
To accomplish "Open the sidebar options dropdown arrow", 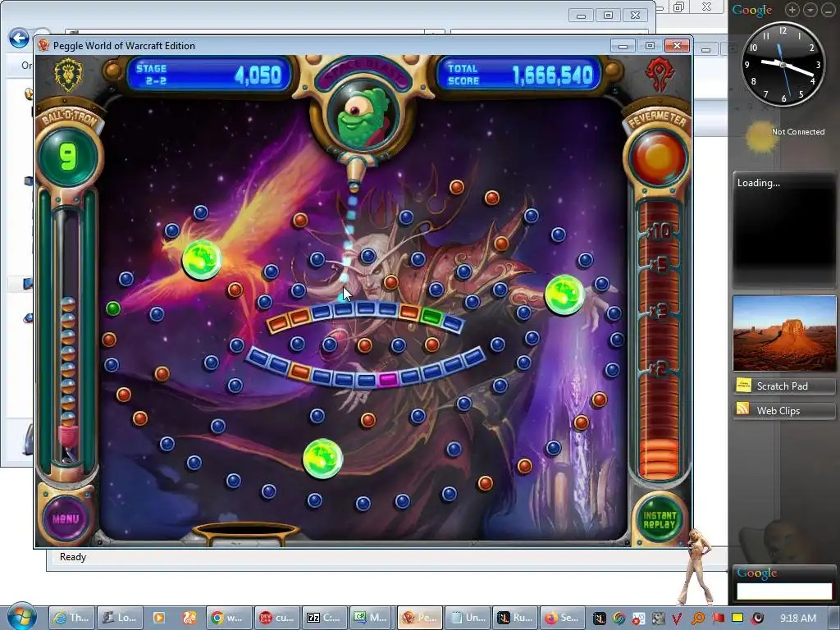I will click(x=810, y=10).
